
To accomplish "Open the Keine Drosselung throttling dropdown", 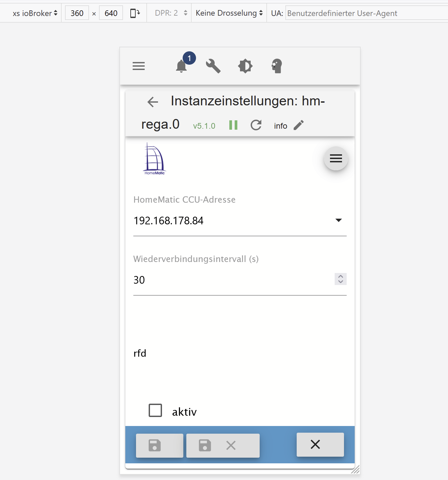I will (x=229, y=13).
